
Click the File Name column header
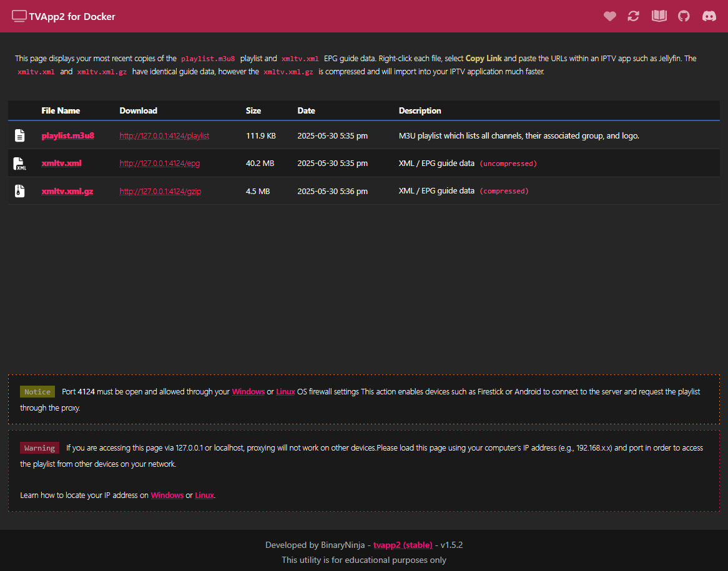click(x=61, y=110)
